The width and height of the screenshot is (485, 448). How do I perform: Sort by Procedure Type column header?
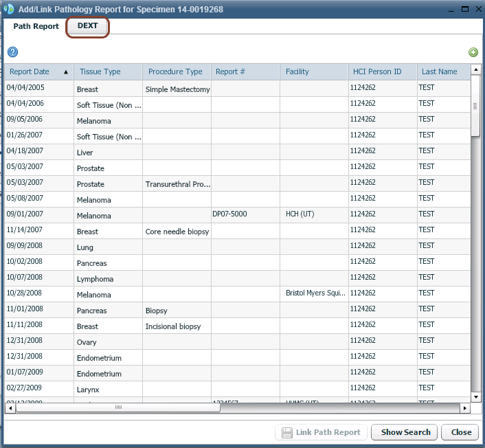177,71
